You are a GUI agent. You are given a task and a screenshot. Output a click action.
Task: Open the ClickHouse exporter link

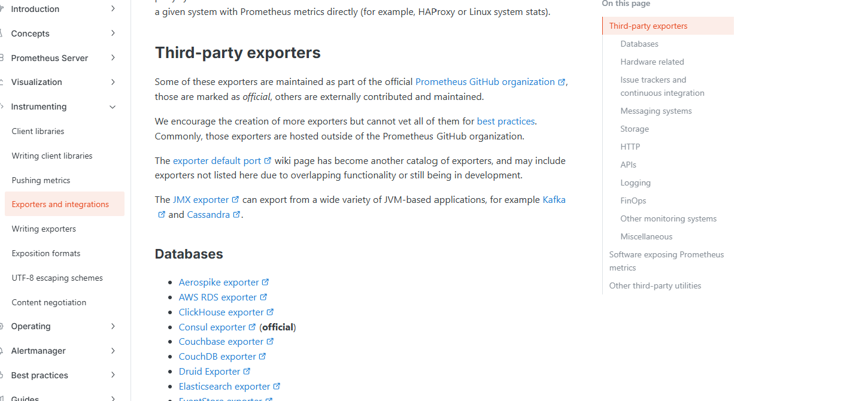[x=221, y=312]
